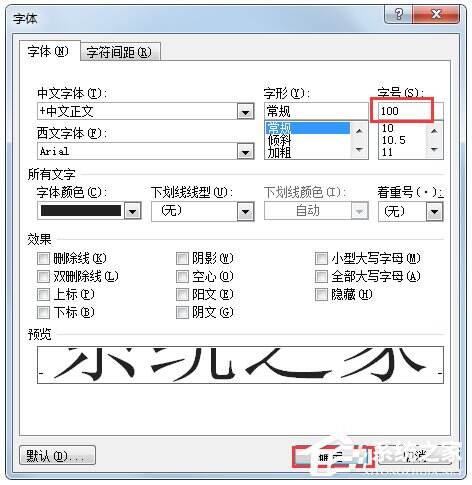Click the 字形 text field showing 常规
Screen dimensions: 472x485
coord(316,111)
